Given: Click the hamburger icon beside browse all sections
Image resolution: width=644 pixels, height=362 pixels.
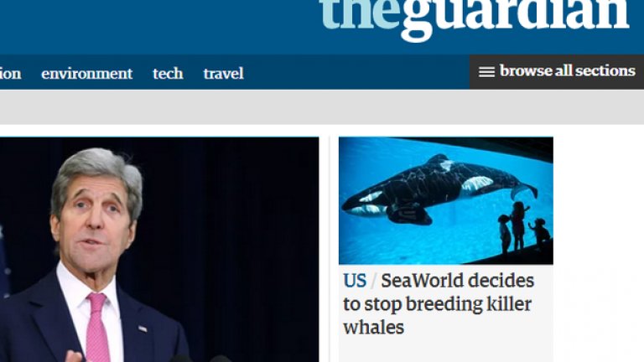Looking at the screenshot, I should [x=486, y=72].
